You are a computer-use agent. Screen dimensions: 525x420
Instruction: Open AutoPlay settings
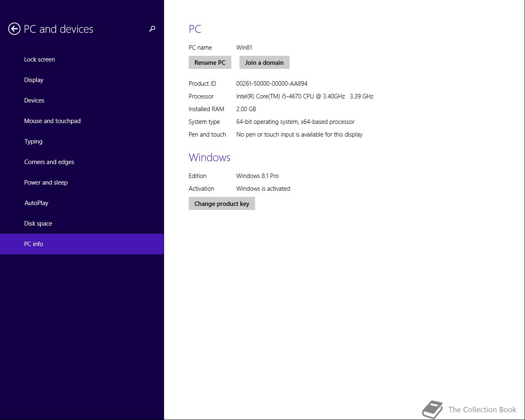(82, 203)
